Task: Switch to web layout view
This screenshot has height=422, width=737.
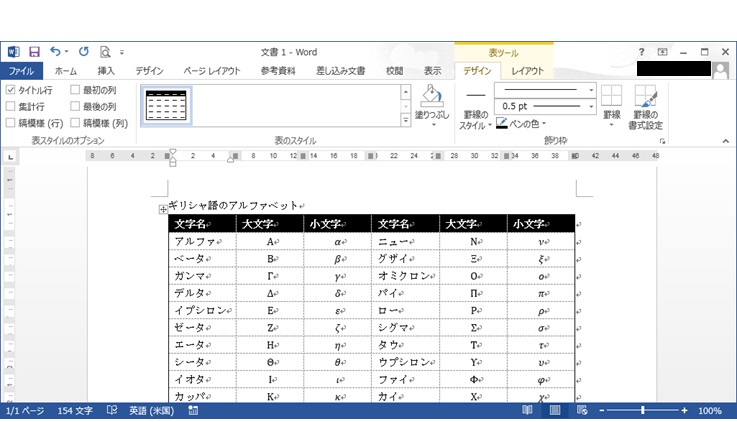Action: (x=582, y=410)
